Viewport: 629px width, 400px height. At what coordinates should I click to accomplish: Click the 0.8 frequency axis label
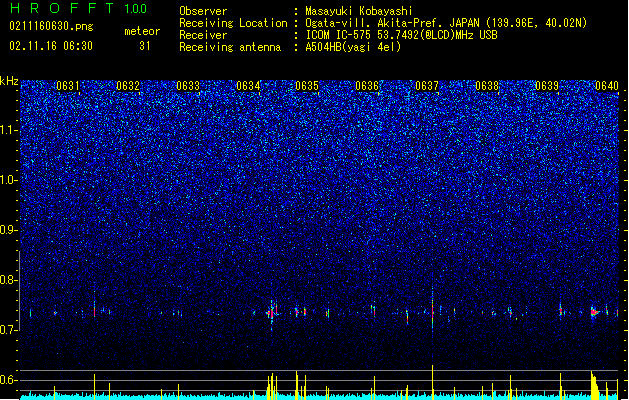click(x=8, y=280)
